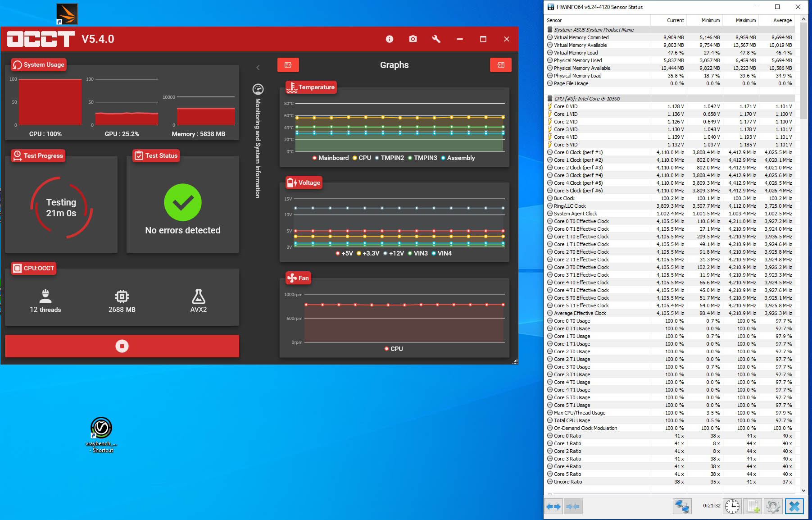The image size is (812, 520).
Task: Click the AVX2 flask icon
Action: (x=199, y=296)
